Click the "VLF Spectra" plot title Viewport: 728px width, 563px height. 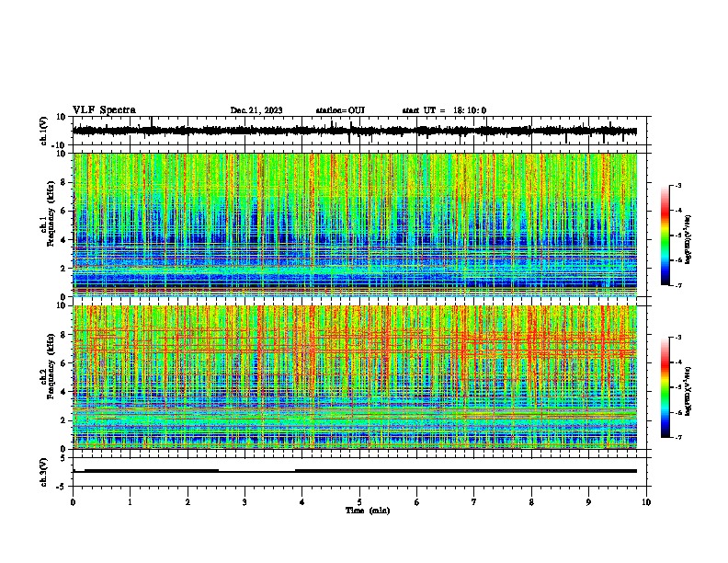[x=104, y=110]
